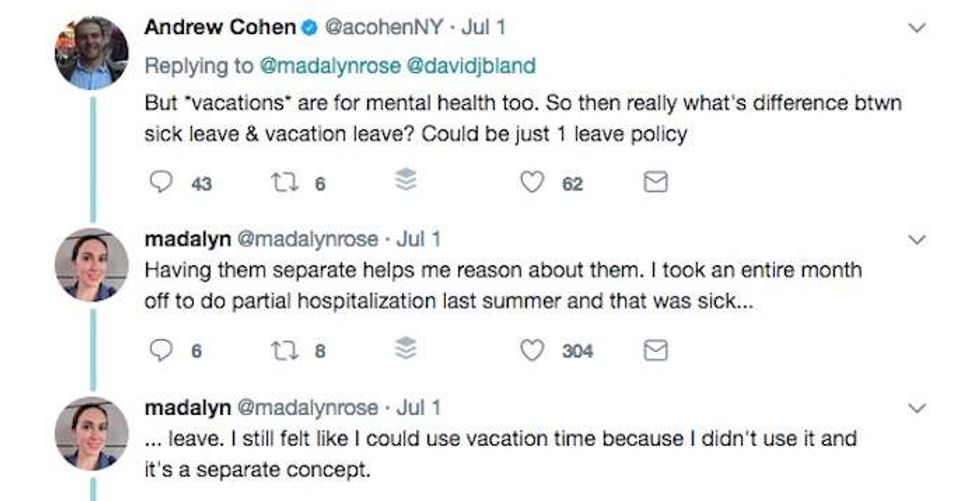
Task: Retweet Andrew Cohen's vacation tweet
Action: (281, 183)
